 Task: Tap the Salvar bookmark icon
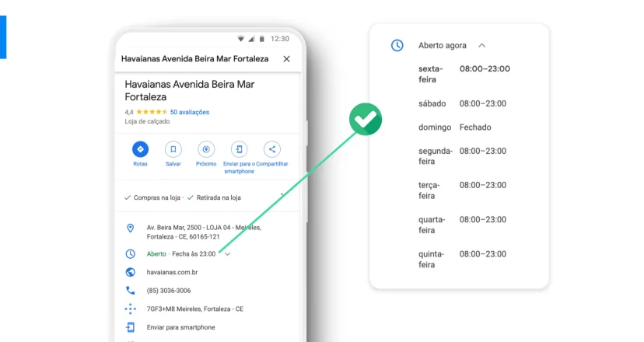point(173,149)
